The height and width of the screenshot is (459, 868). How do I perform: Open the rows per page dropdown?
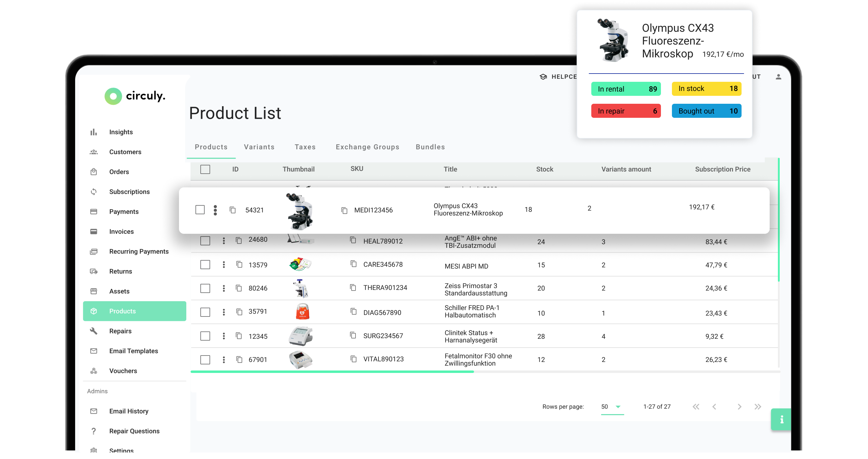click(x=612, y=407)
